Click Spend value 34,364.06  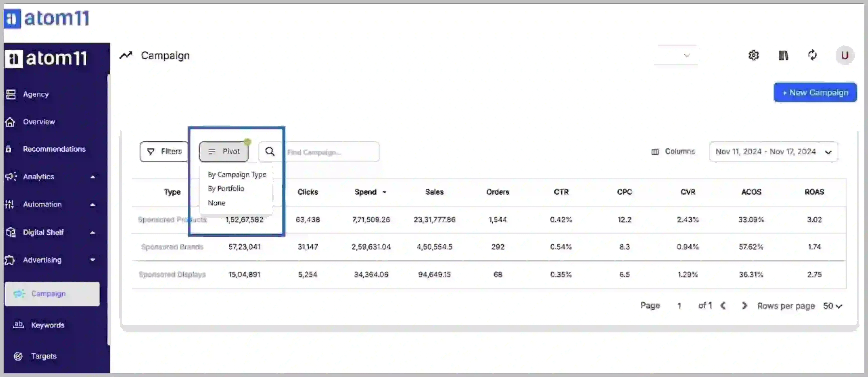(x=371, y=275)
